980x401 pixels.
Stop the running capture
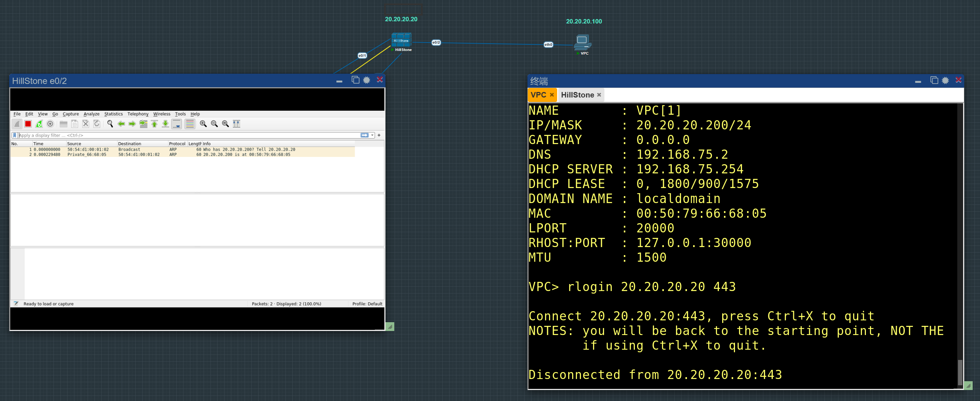[28, 124]
